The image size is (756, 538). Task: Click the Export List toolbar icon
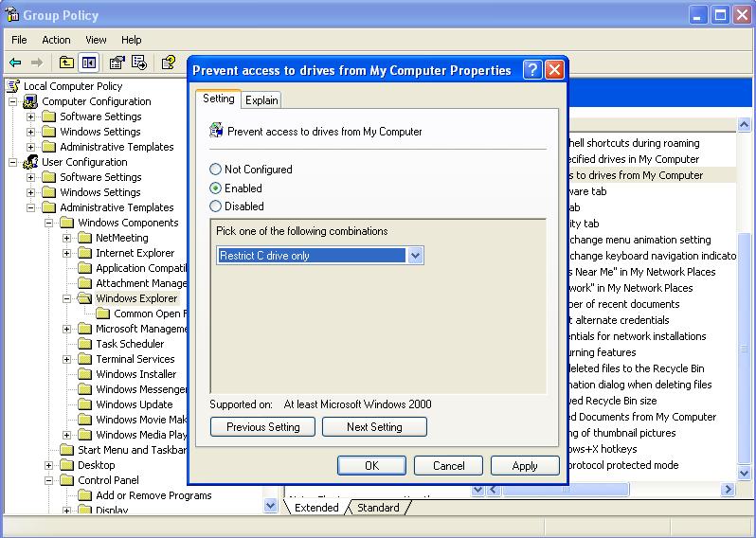139,63
